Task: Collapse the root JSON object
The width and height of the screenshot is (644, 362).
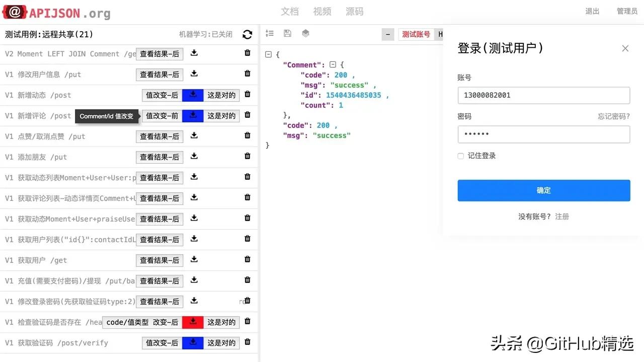Action: pyautogui.click(x=268, y=54)
